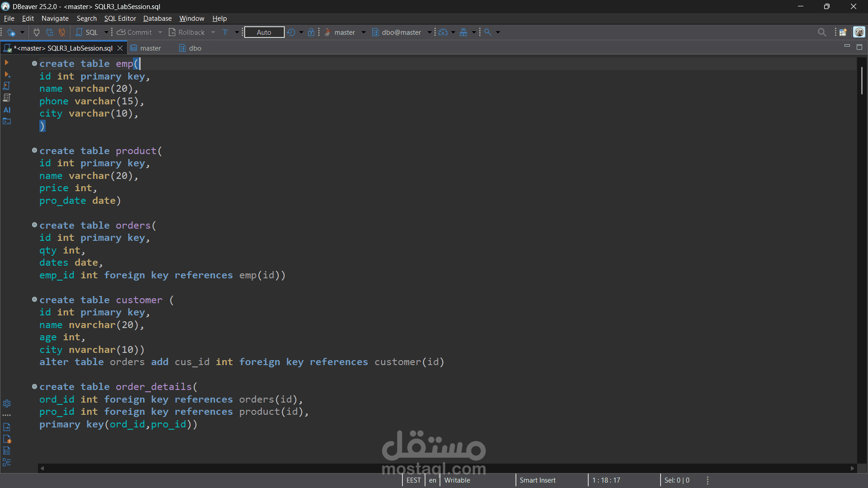Open the Database menu

coord(157,19)
